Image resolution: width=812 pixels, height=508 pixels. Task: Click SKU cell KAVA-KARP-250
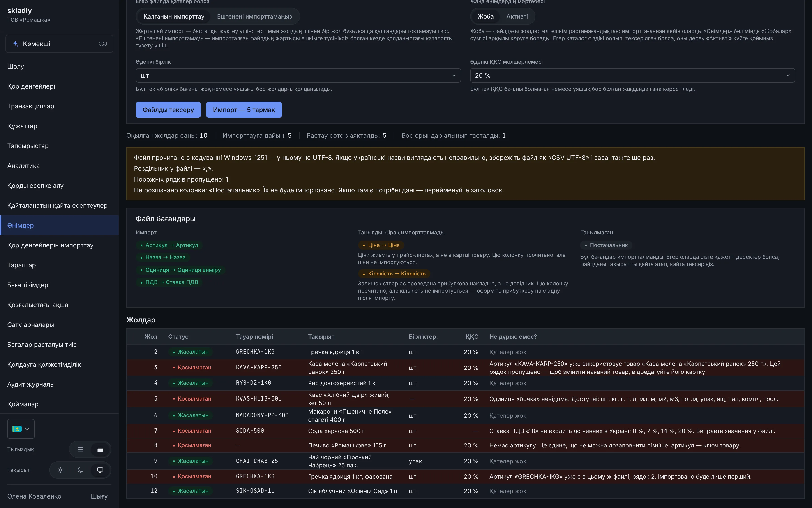(x=259, y=368)
